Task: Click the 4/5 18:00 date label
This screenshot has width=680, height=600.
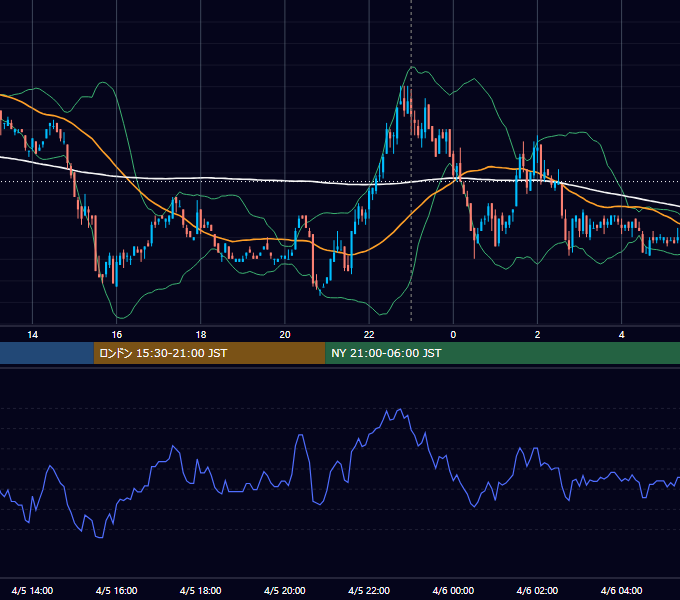Action: (x=201, y=590)
